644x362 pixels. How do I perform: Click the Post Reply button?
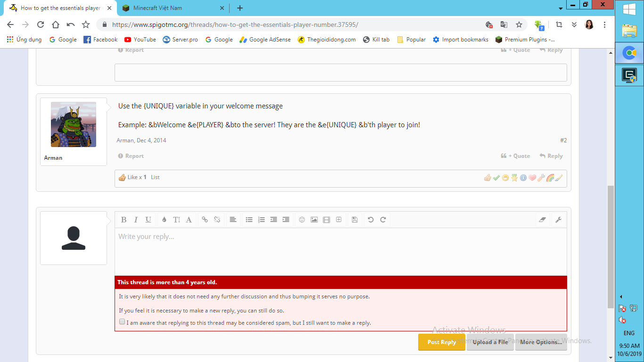442,342
